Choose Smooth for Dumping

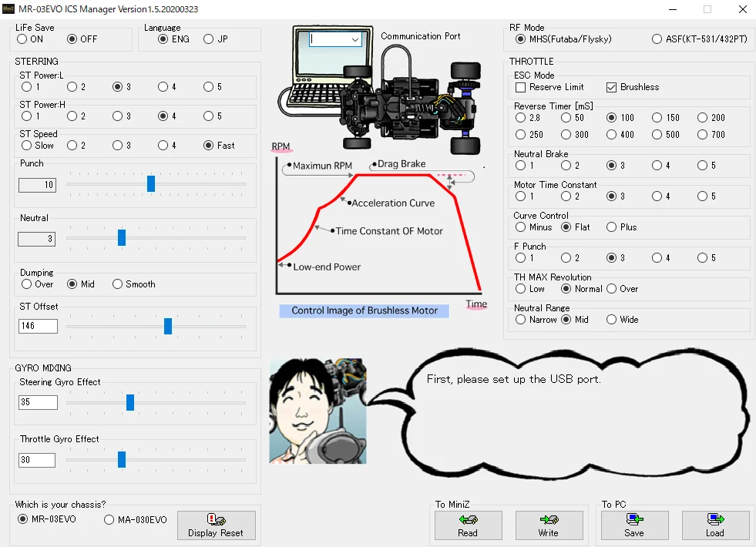[x=118, y=284]
